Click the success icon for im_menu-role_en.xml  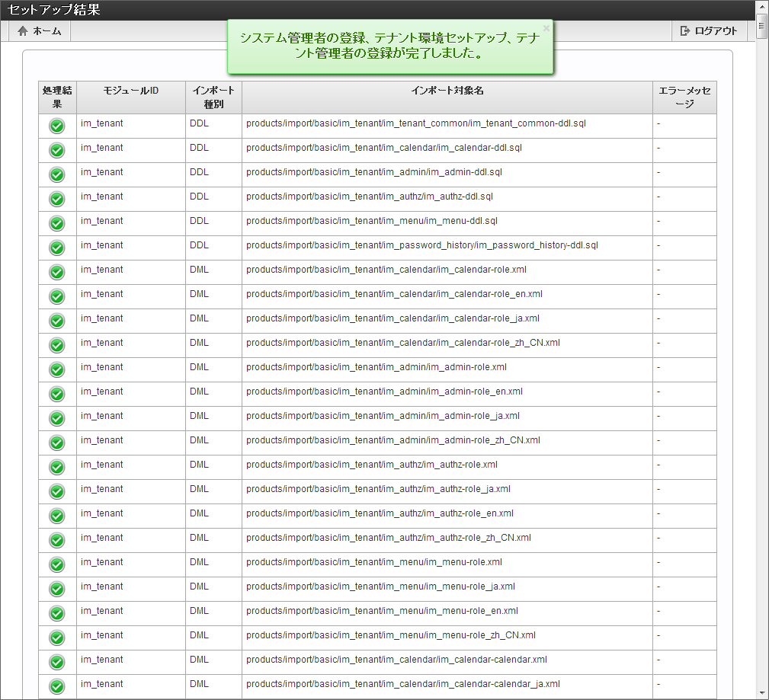pos(57,613)
